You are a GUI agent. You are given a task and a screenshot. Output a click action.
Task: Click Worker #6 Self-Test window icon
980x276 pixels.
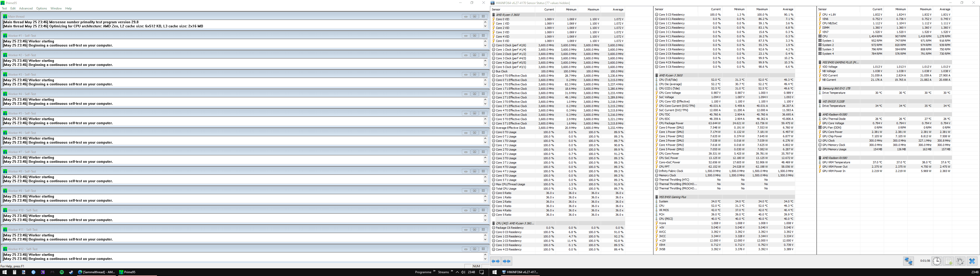[x=5, y=133]
